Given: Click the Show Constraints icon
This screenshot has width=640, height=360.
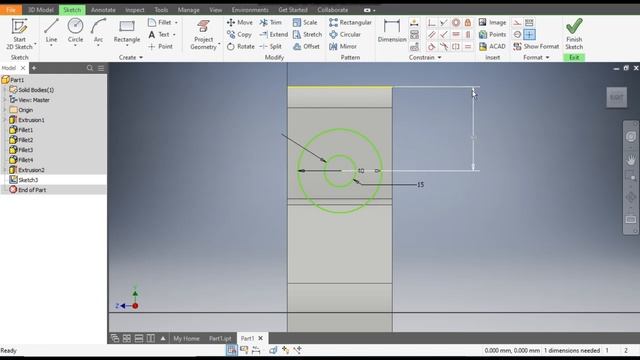Looking at the screenshot, I should coord(414,35).
